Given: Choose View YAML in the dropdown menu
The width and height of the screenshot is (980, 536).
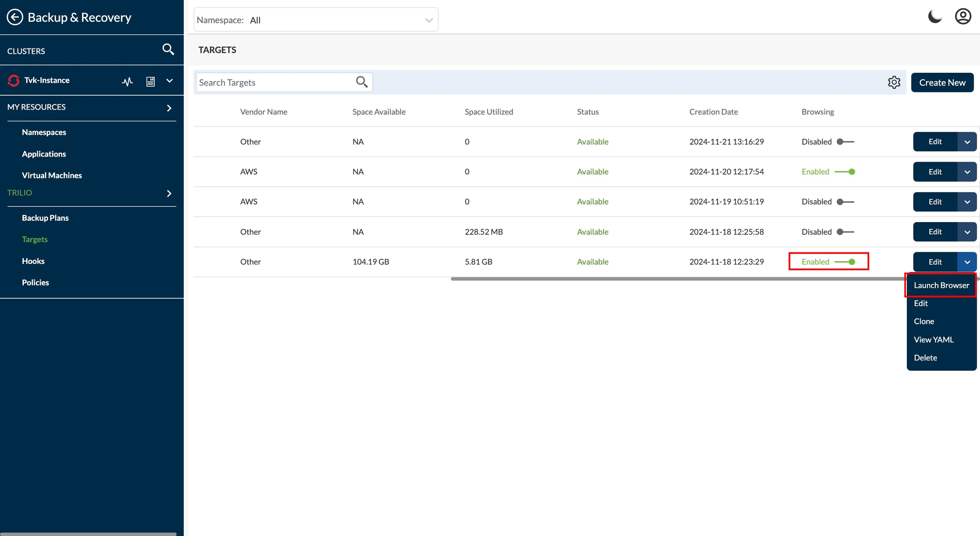Looking at the screenshot, I should [x=934, y=340].
